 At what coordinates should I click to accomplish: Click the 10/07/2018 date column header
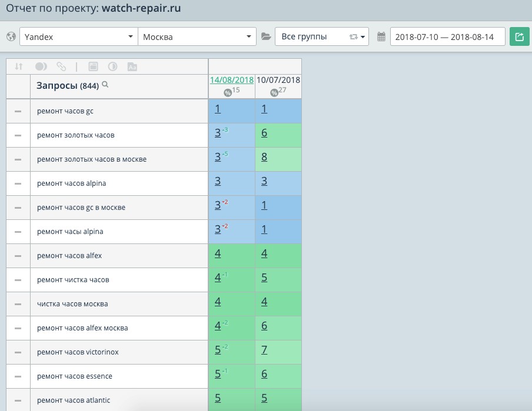tap(278, 80)
